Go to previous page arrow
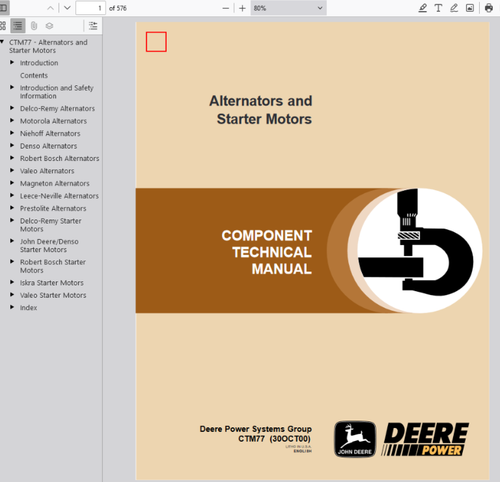The image size is (500, 482). (x=50, y=8)
